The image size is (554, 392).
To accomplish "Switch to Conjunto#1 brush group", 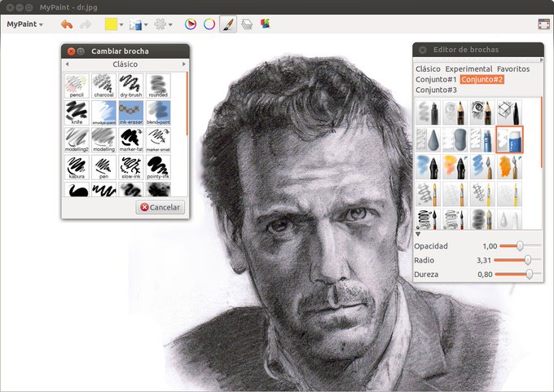I will point(436,80).
